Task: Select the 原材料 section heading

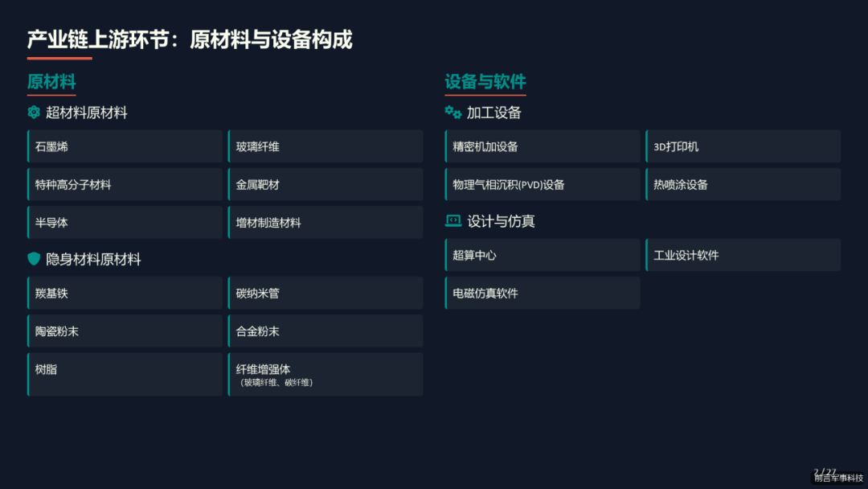Action: point(51,82)
